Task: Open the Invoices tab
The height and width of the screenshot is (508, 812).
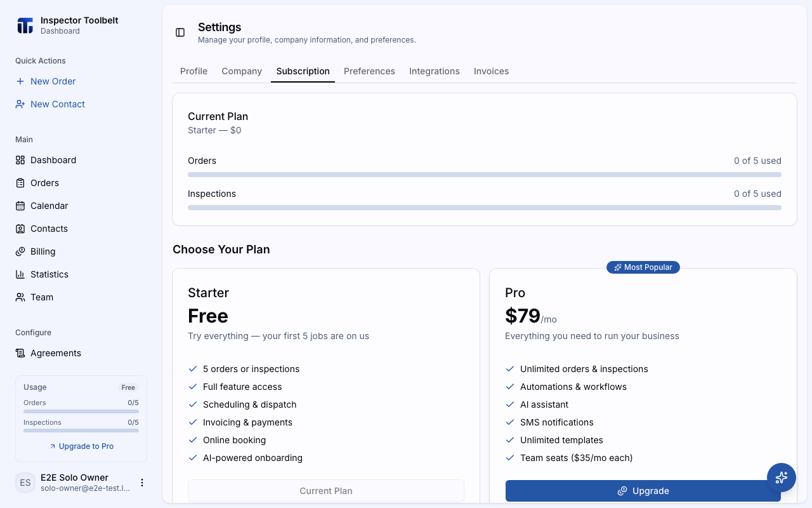Action: coord(491,71)
